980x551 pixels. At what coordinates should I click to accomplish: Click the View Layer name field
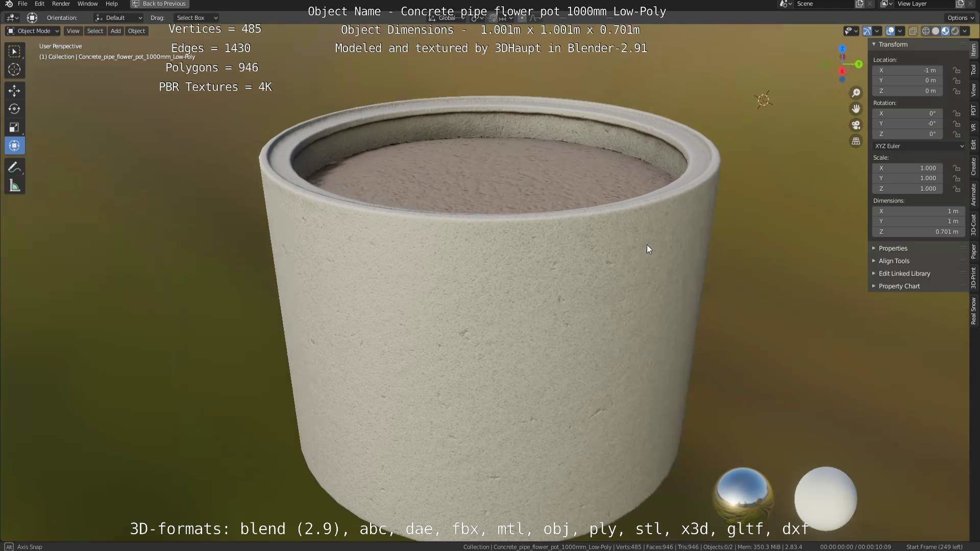click(924, 4)
